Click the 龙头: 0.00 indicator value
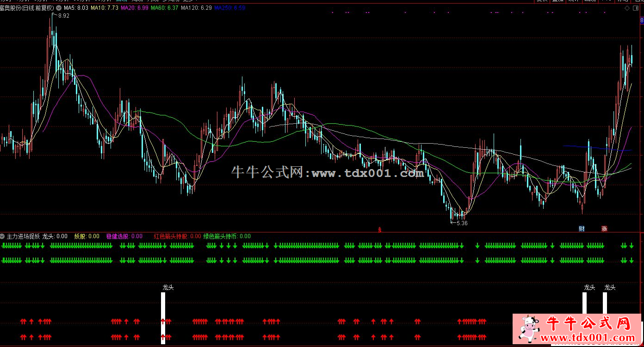This screenshot has height=347, width=644. click(x=55, y=236)
